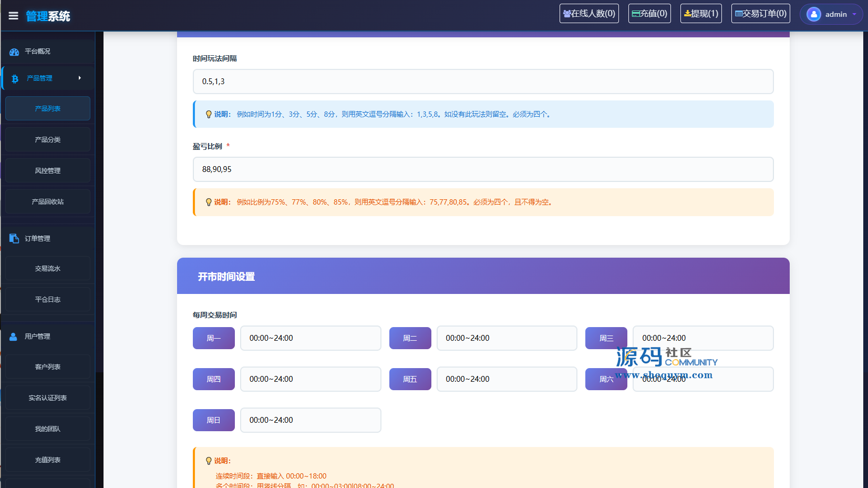Open 客户列表 in the sidebar
Image resolution: width=868 pixels, height=488 pixels.
point(48,367)
